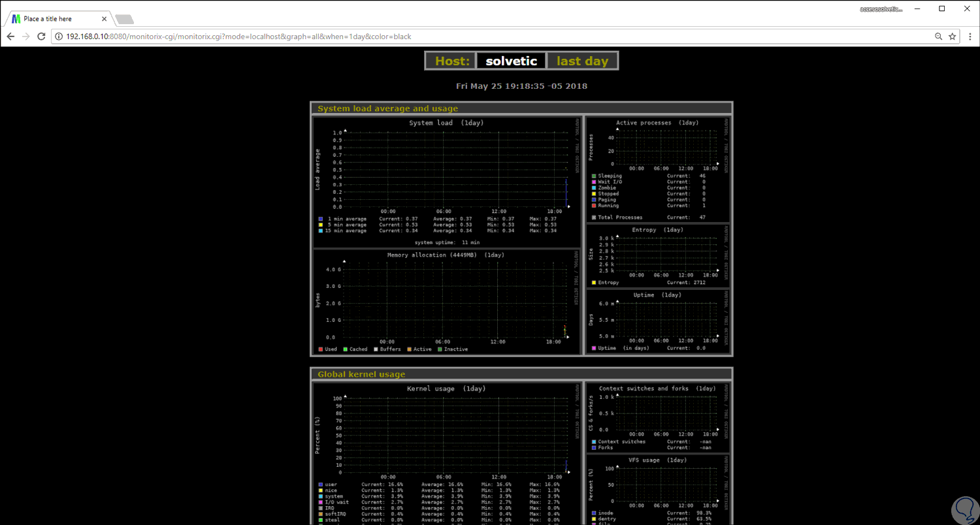
Task: Open the Uptime graph
Action: coord(658,321)
